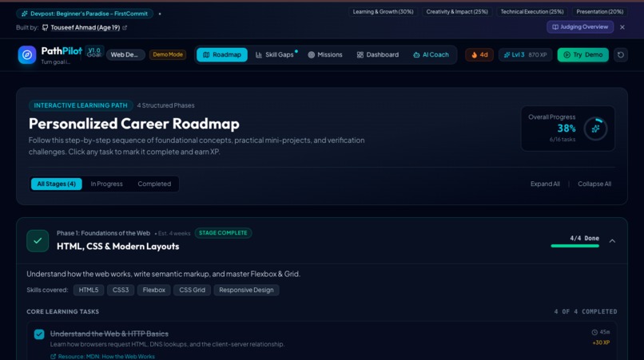Image resolution: width=644 pixels, height=360 pixels.
Task: Click the PathPilot compass logo icon
Action: coord(27,54)
